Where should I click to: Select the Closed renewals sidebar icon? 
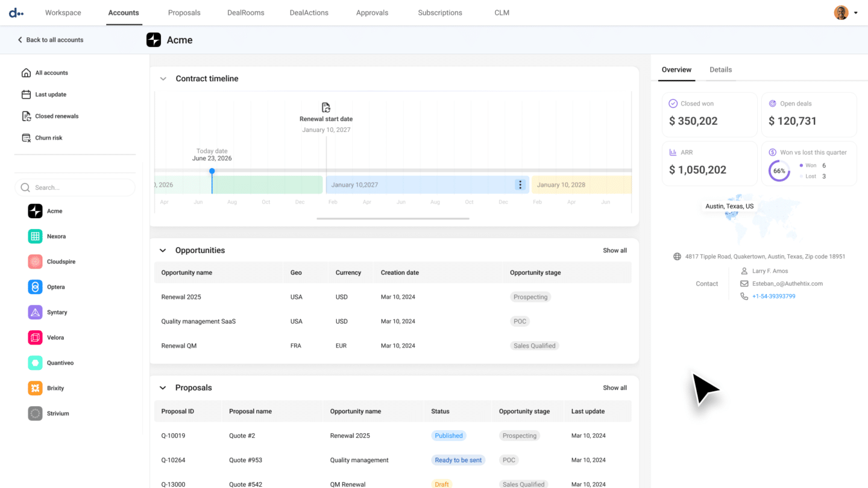point(27,116)
